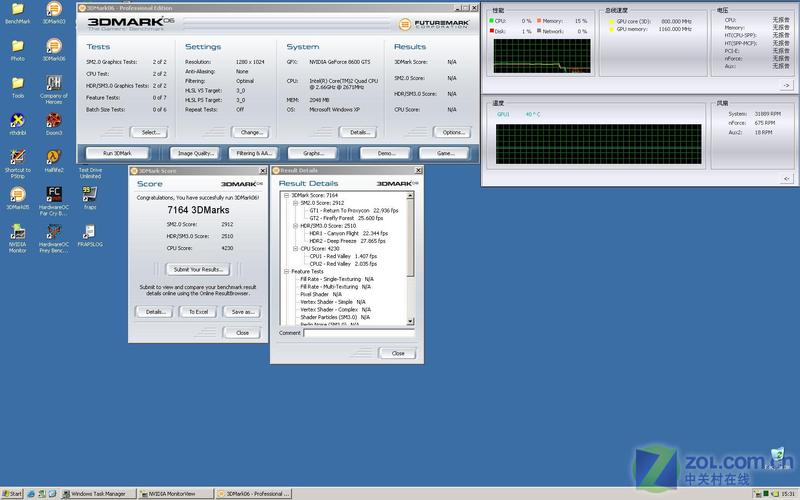
Task: Open the Photo folder icon
Action: (17, 50)
